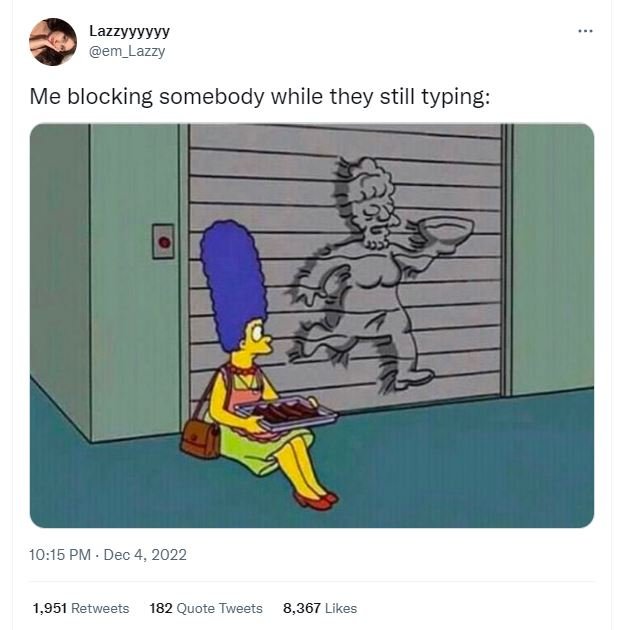
Task: Click Marge's face in the meme
Action: click(x=257, y=338)
